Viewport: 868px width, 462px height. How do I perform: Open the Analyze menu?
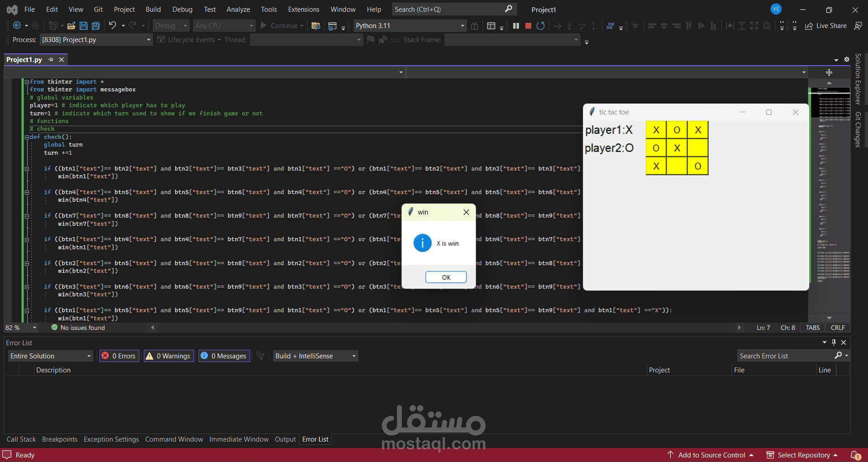click(x=238, y=9)
